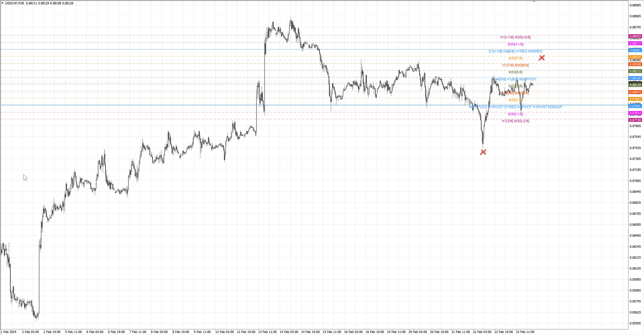Select the blue 0.87891 pivot price tag
Screen dimensions: 644x335
pos(635,106)
